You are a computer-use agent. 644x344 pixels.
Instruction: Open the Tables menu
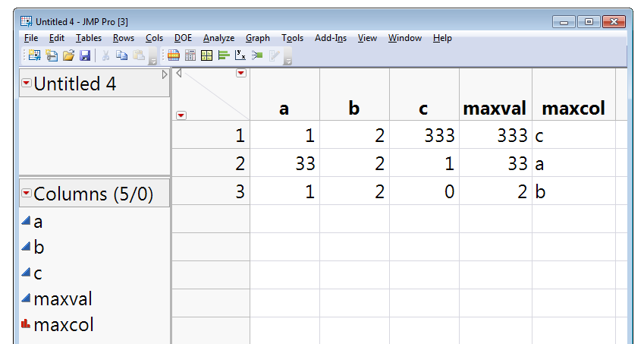pyautogui.click(x=90, y=38)
